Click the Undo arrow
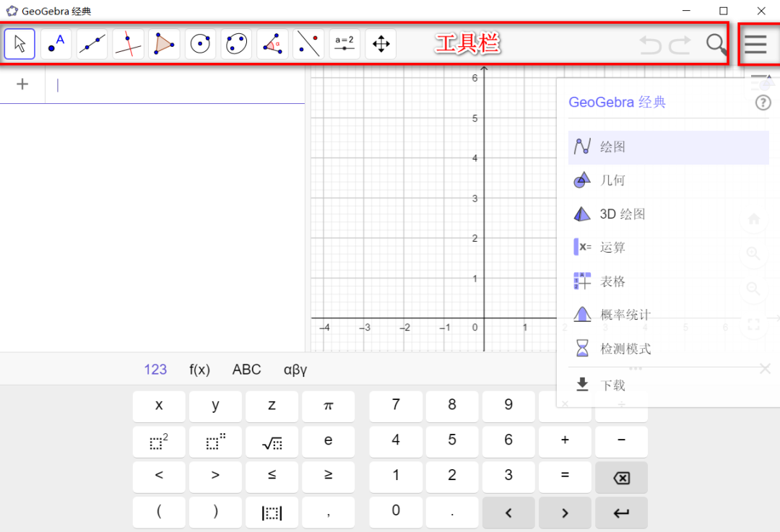 [x=650, y=45]
